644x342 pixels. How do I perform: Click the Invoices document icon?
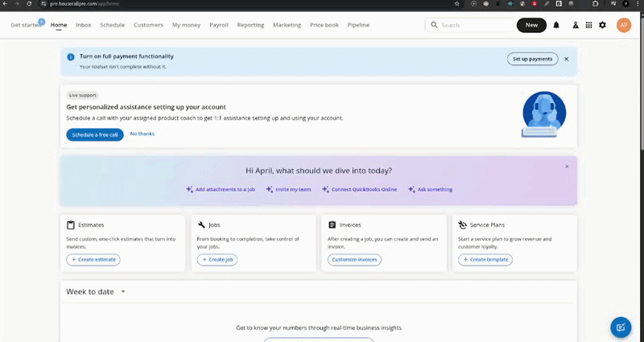click(x=332, y=225)
